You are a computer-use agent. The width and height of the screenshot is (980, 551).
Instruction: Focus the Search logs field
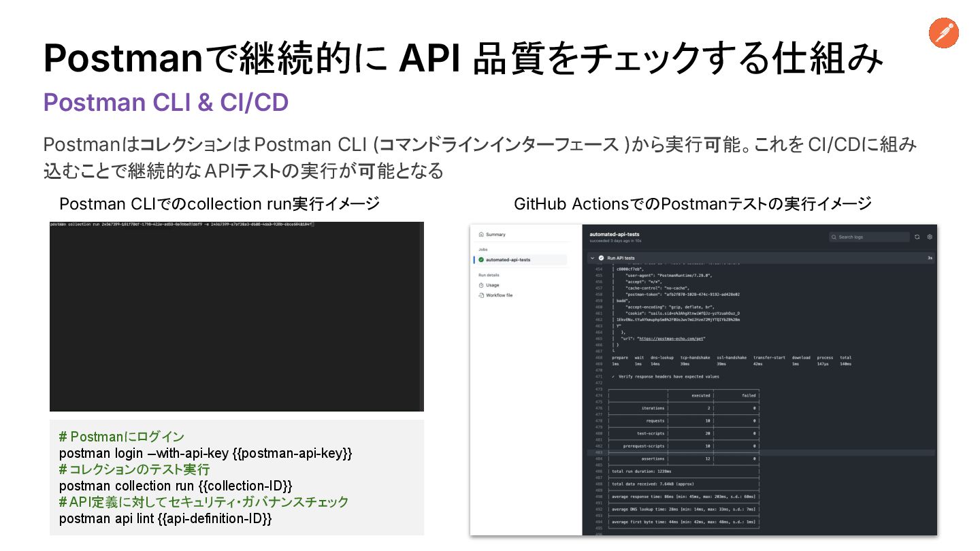pos(869,237)
